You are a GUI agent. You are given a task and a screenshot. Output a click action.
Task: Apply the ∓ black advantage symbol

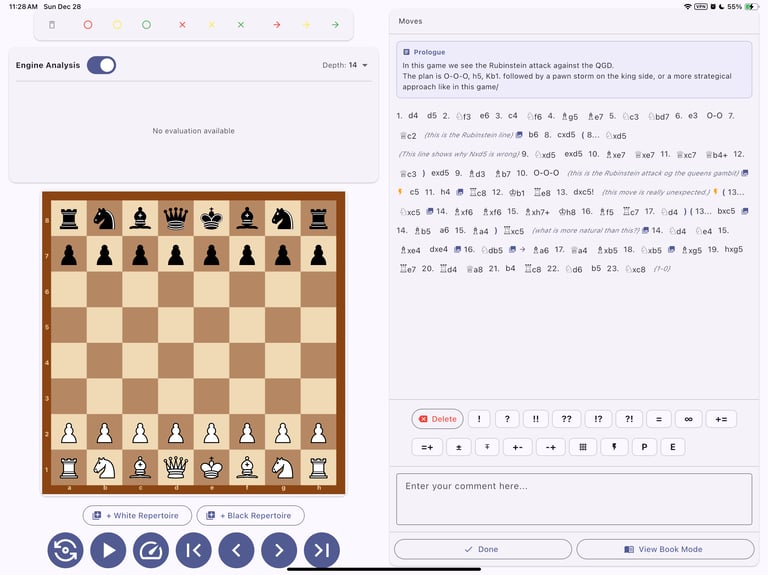(x=487, y=447)
